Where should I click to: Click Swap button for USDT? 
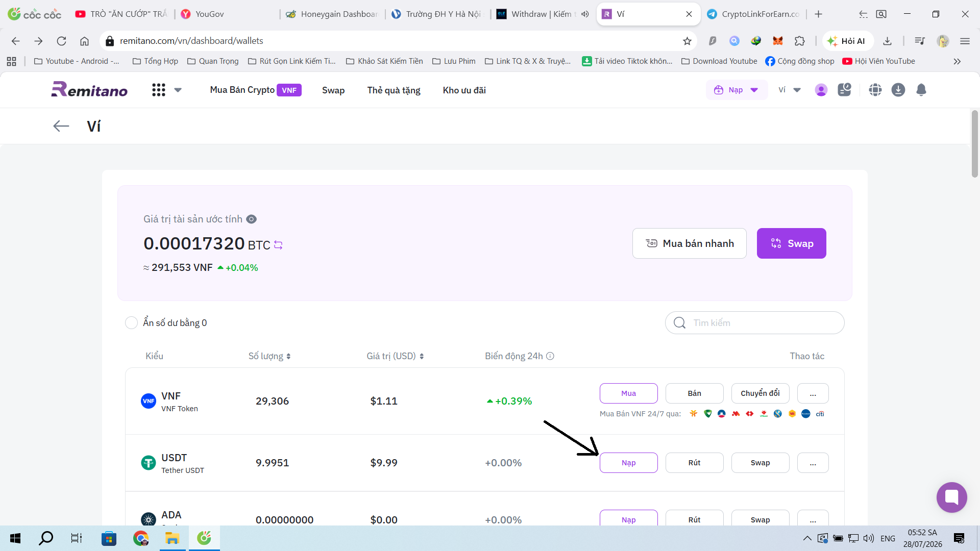click(x=761, y=463)
